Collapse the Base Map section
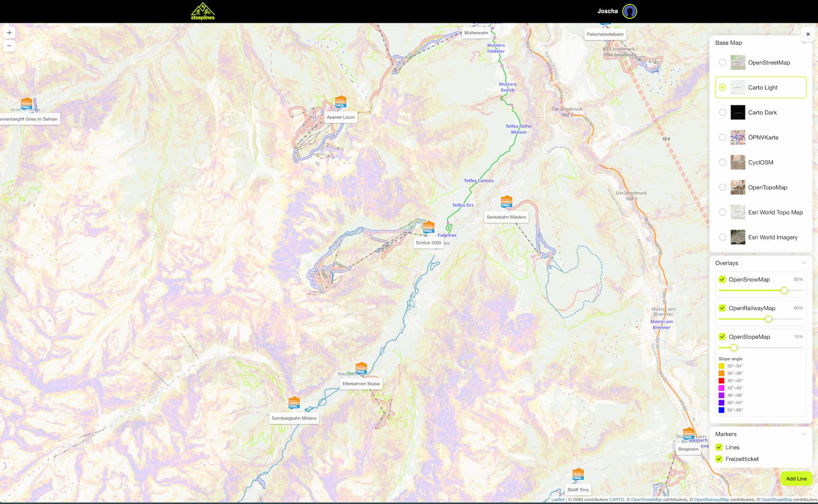Screen dimensions: 818x504 click(804, 43)
